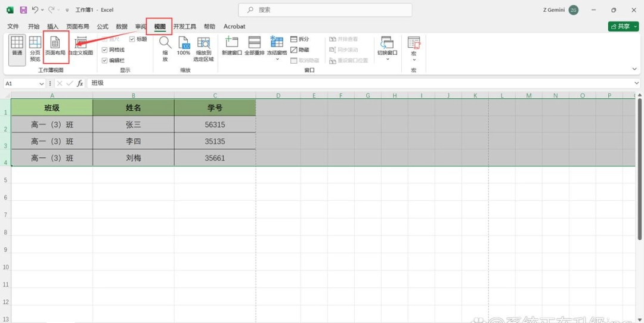Set zoom to 100%
The height and width of the screenshot is (323, 644).
[184, 46]
